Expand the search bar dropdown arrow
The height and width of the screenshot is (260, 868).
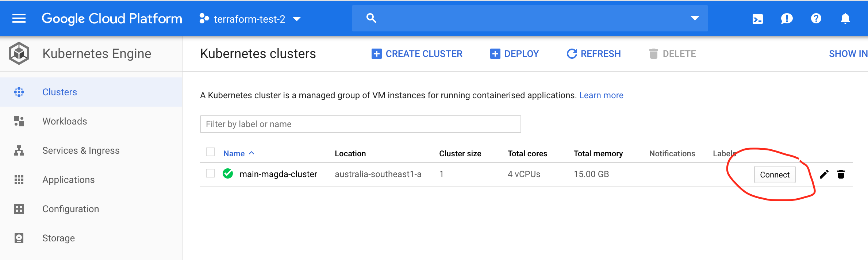[695, 18]
